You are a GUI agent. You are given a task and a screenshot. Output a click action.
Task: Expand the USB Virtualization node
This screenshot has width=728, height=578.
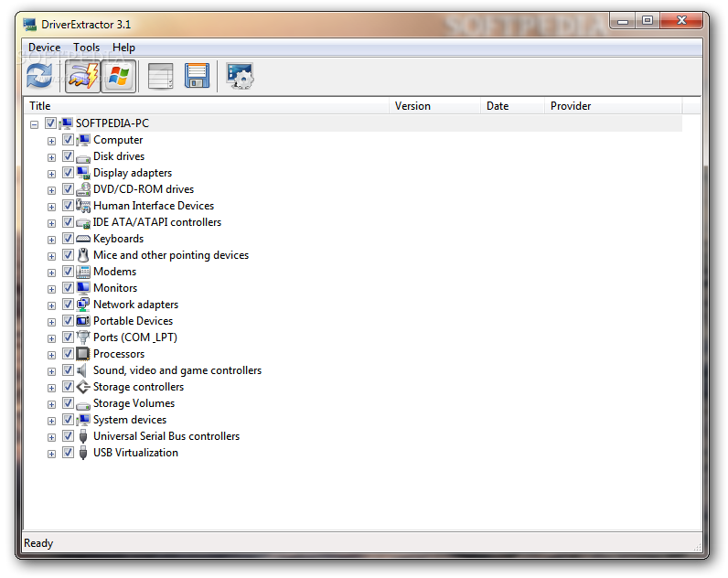pos(51,454)
